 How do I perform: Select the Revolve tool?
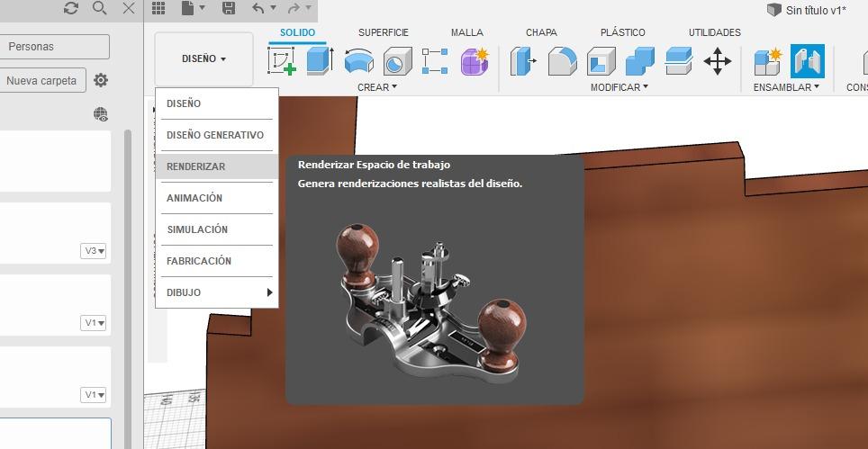coord(358,61)
